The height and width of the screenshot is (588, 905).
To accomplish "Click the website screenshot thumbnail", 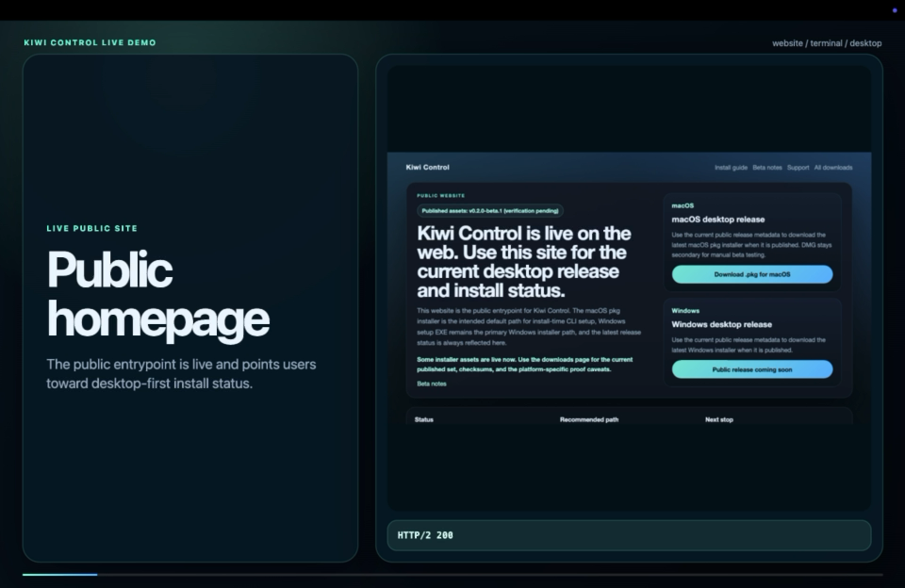I will tap(629, 287).
